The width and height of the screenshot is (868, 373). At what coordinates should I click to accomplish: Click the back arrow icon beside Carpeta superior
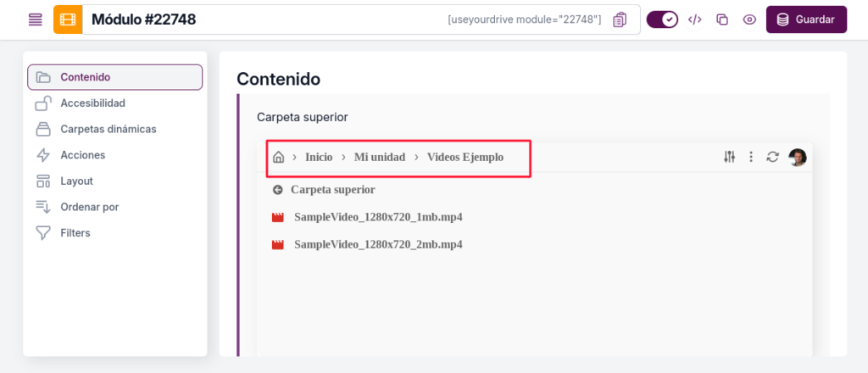(278, 190)
